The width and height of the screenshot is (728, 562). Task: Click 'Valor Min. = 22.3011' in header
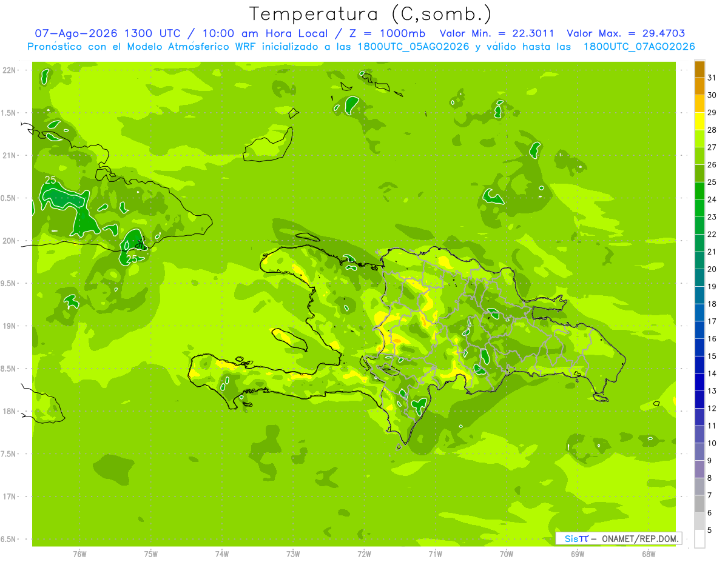pyautogui.click(x=496, y=33)
